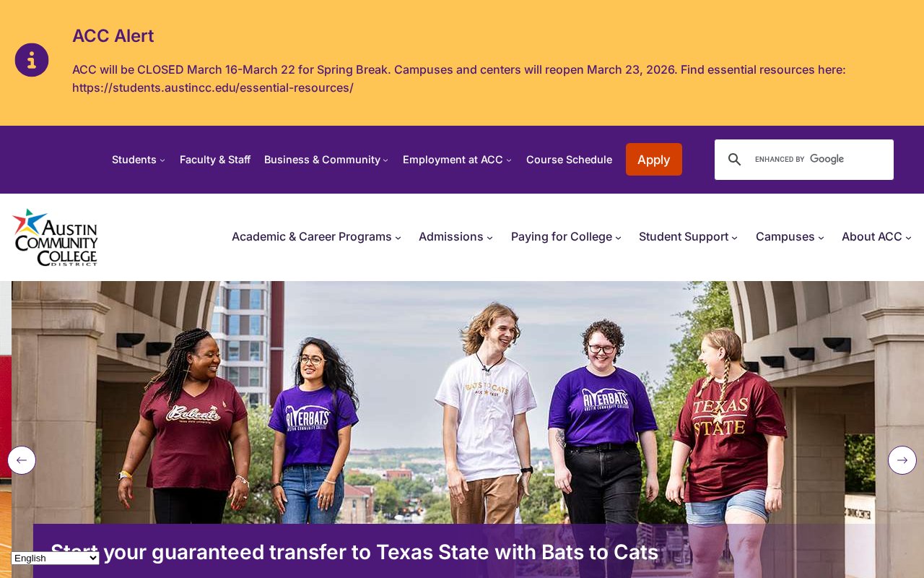Image resolution: width=924 pixels, height=578 pixels.
Task: Open the English language selector
Action: (x=56, y=558)
